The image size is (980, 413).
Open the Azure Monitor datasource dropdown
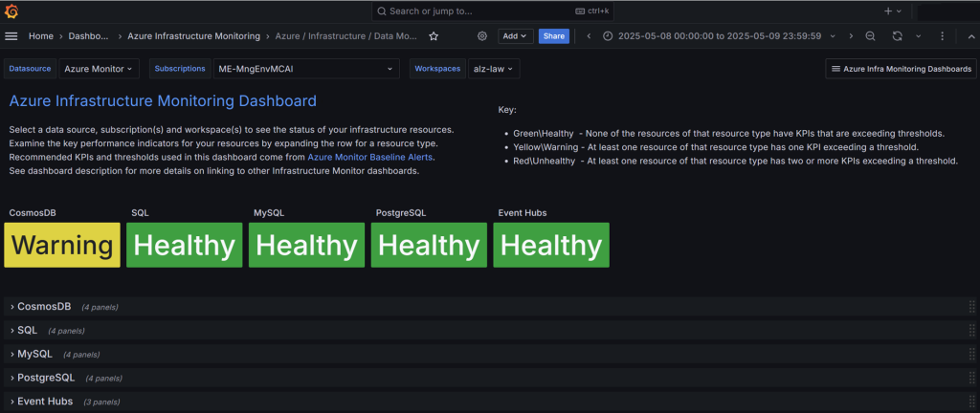99,69
